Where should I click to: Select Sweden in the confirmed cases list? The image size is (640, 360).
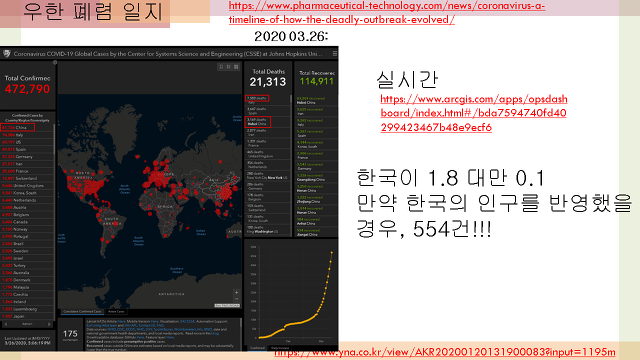(x=27, y=251)
